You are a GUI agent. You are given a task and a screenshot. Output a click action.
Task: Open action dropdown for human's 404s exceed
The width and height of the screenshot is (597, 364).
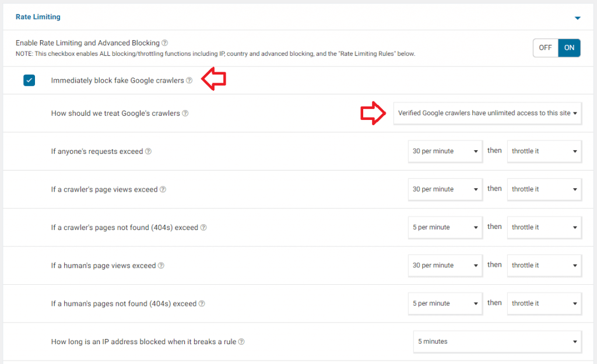point(545,303)
